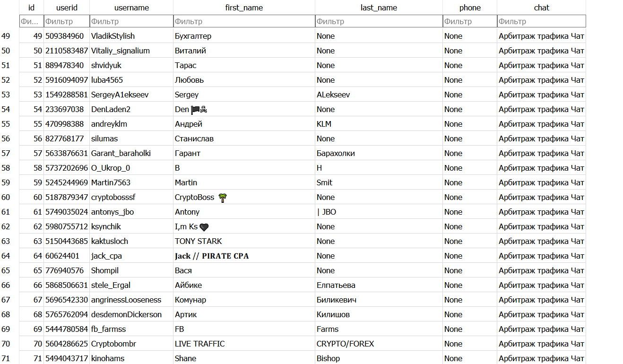623x364 pixels.
Task: Sort rows by phone column header
Action: coord(470,8)
